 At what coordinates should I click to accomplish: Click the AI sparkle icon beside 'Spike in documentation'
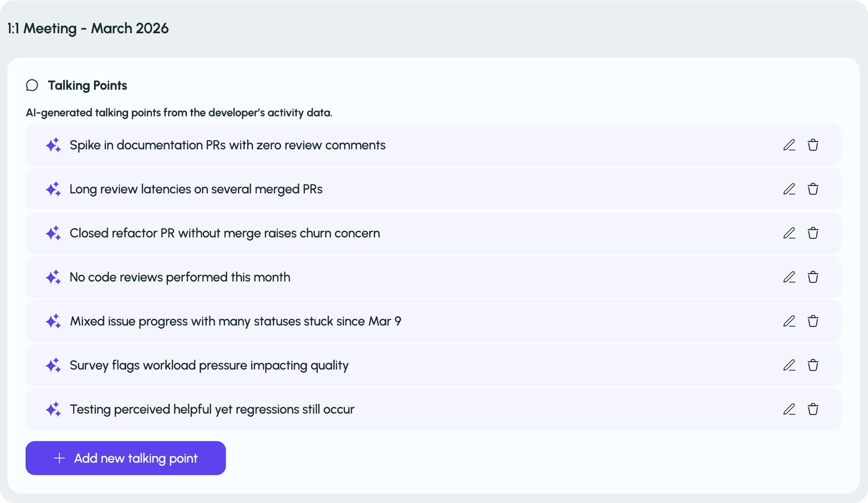[x=53, y=145]
